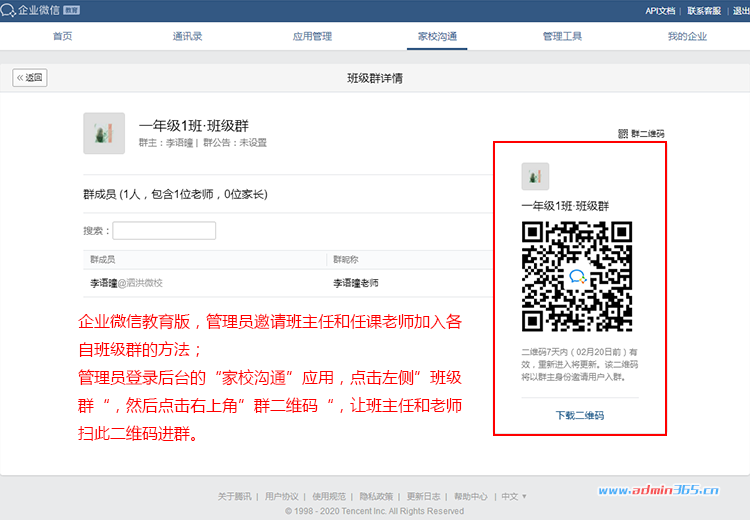Click the 二维码7天内 validity notice
750x520 pixels.
coord(580,365)
